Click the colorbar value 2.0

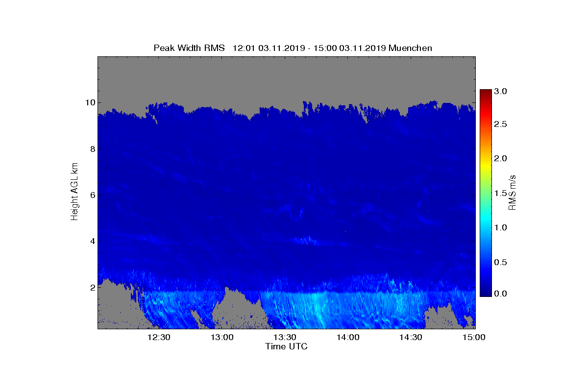pos(500,158)
